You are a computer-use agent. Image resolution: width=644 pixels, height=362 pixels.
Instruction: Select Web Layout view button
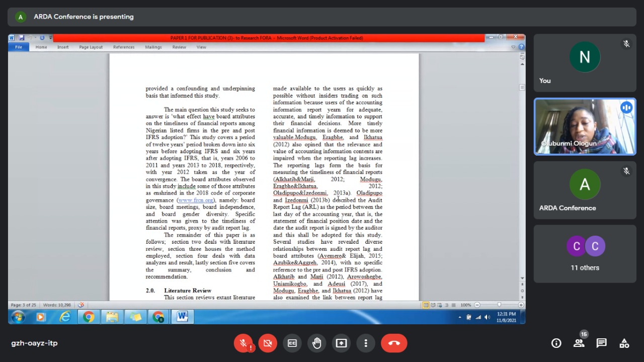440,305
